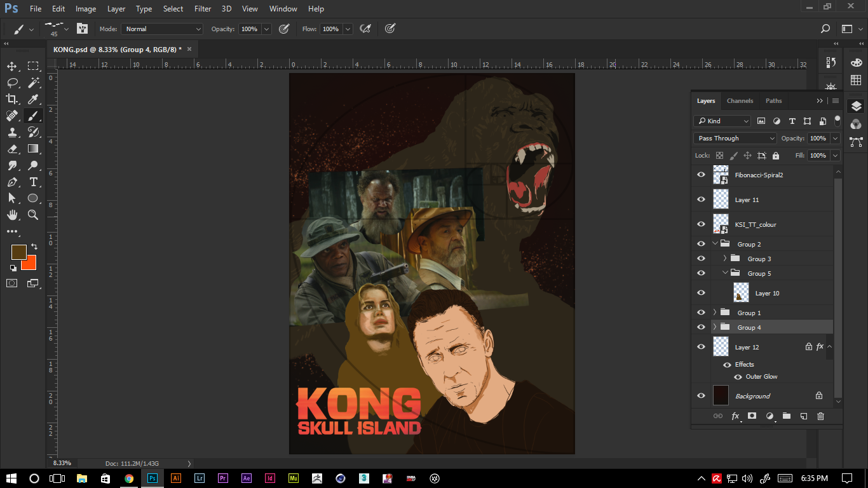Image resolution: width=868 pixels, height=488 pixels.
Task: Select the Ellipse shape tool
Action: [33, 198]
